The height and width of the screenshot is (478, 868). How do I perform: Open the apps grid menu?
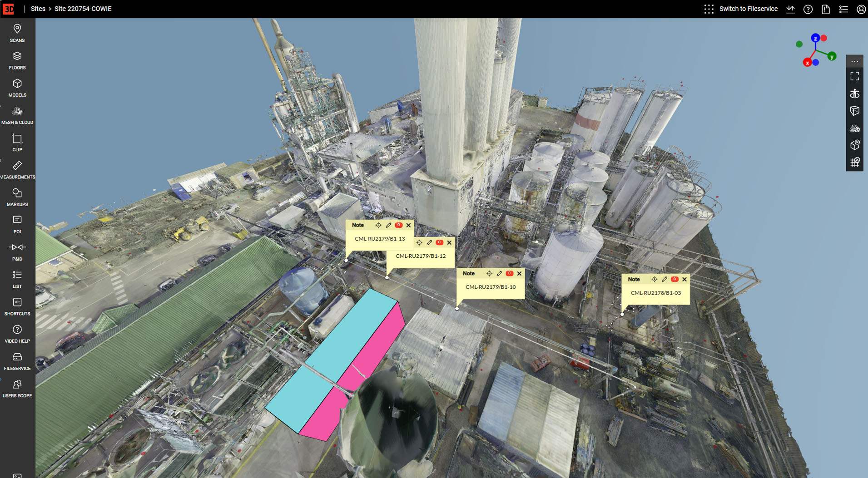[709, 9]
